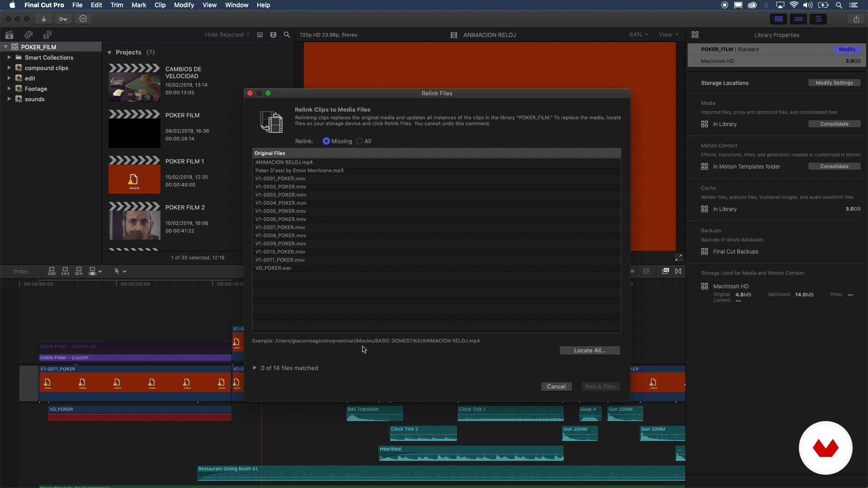Click the inspector grid icon beside Library Properties

695,35
